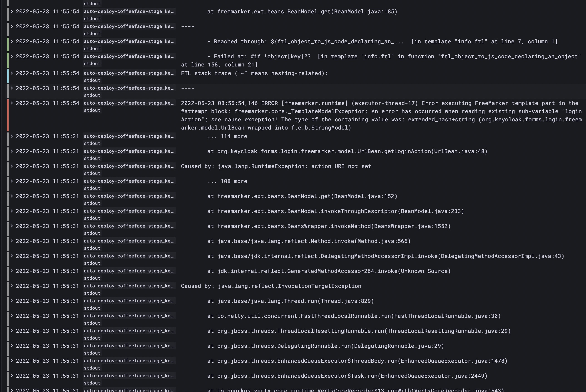The image size is (586, 392).
Task: Expand the Thread.run(Thread.java:829) log row
Action: (12, 301)
